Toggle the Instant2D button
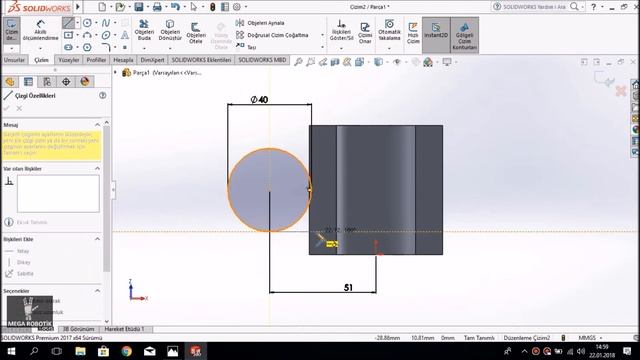 (436, 35)
